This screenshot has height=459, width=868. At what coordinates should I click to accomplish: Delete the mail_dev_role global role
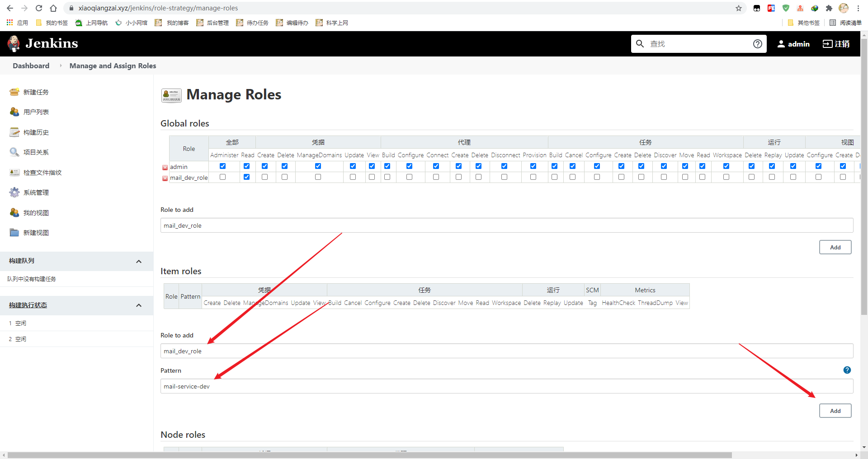pyautogui.click(x=165, y=178)
